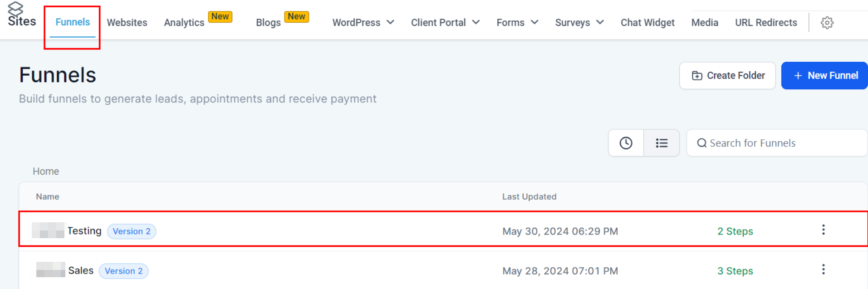The image size is (868, 289).
Task: Click the Sites stacked-layers logo icon
Action: coord(15,8)
